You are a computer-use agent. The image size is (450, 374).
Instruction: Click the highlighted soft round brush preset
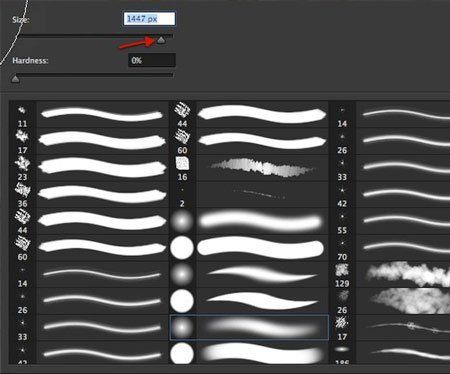pyautogui.click(x=249, y=327)
